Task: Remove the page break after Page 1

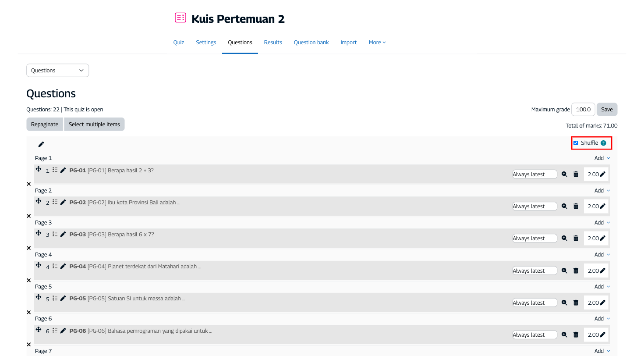Action: pyautogui.click(x=28, y=184)
